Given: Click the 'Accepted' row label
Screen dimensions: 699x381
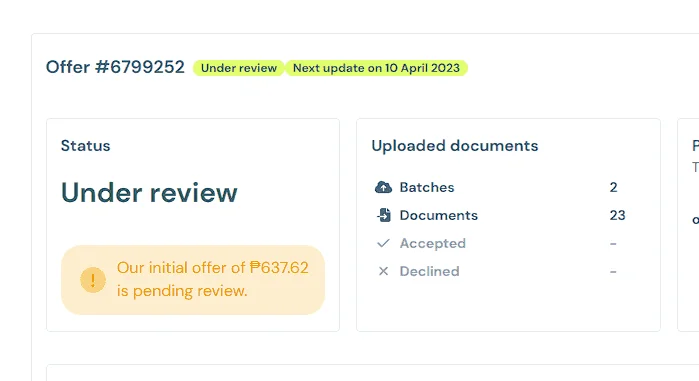Looking at the screenshot, I should point(432,243).
